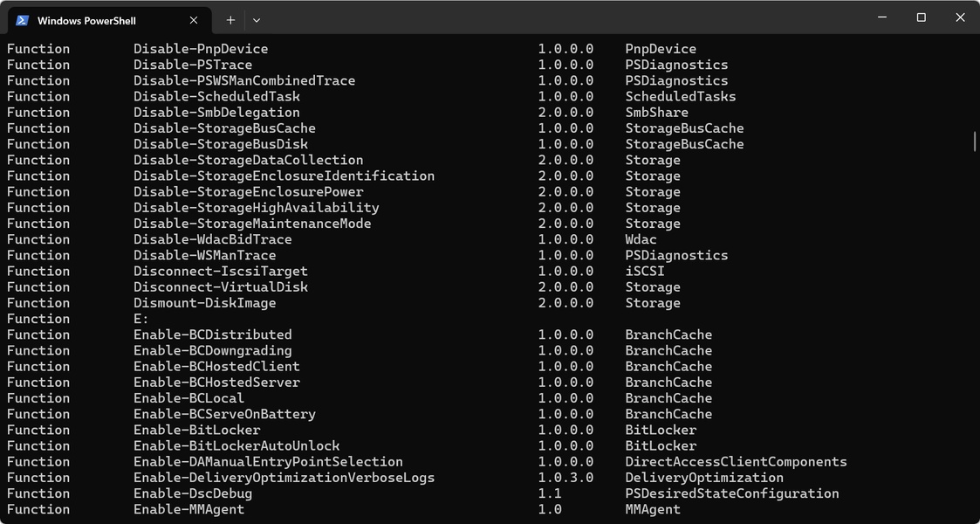
Task: Click the version number 1.0.3.0
Action: pos(565,478)
